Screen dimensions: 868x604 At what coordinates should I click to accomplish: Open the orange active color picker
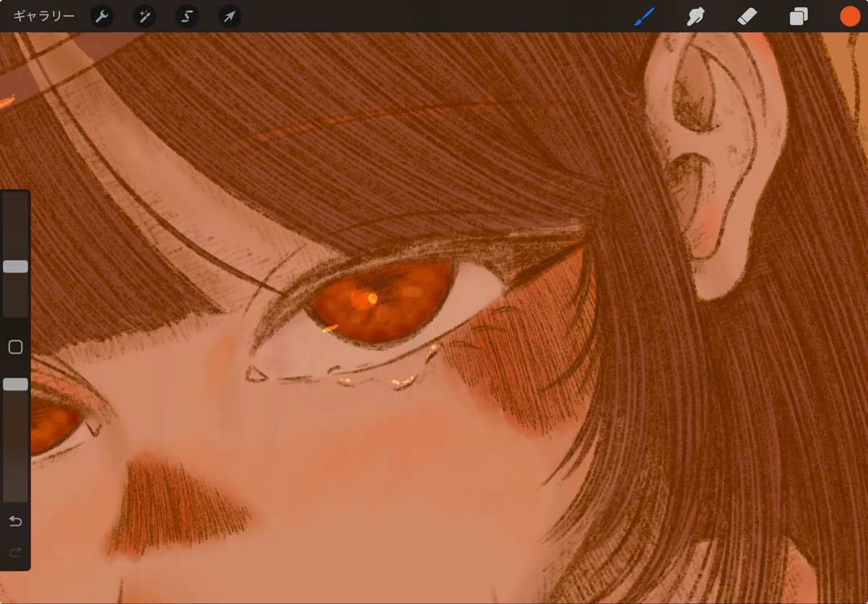[x=851, y=16]
